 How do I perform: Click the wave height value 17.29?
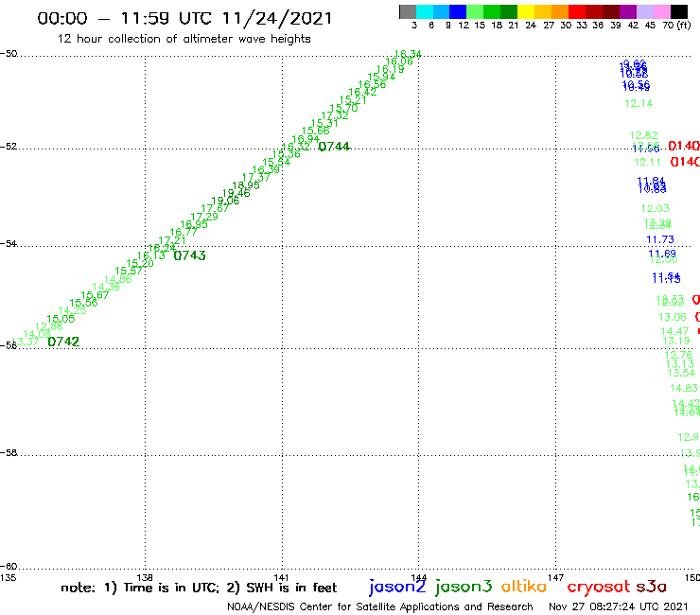point(204,217)
